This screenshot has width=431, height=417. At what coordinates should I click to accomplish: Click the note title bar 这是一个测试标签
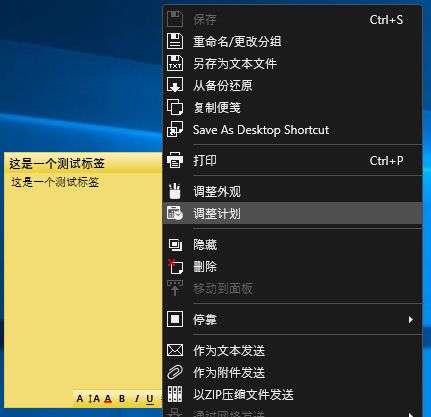pyautogui.click(x=83, y=163)
